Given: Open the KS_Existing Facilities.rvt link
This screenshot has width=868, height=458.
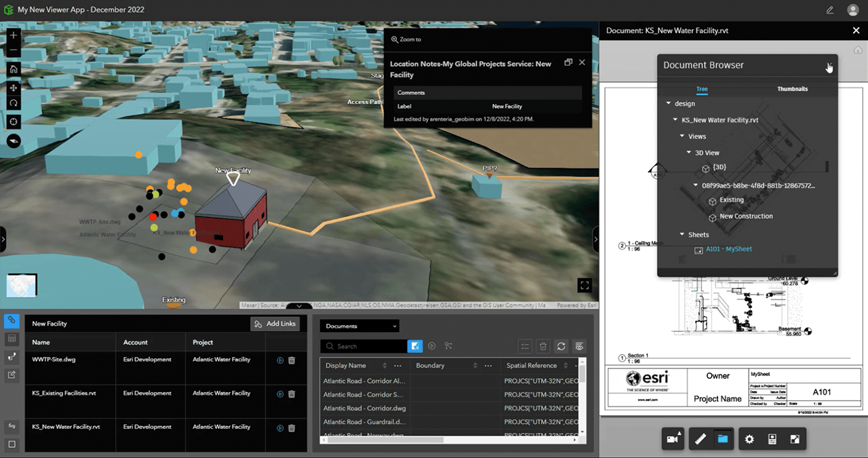Looking at the screenshot, I should click(280, 394).
